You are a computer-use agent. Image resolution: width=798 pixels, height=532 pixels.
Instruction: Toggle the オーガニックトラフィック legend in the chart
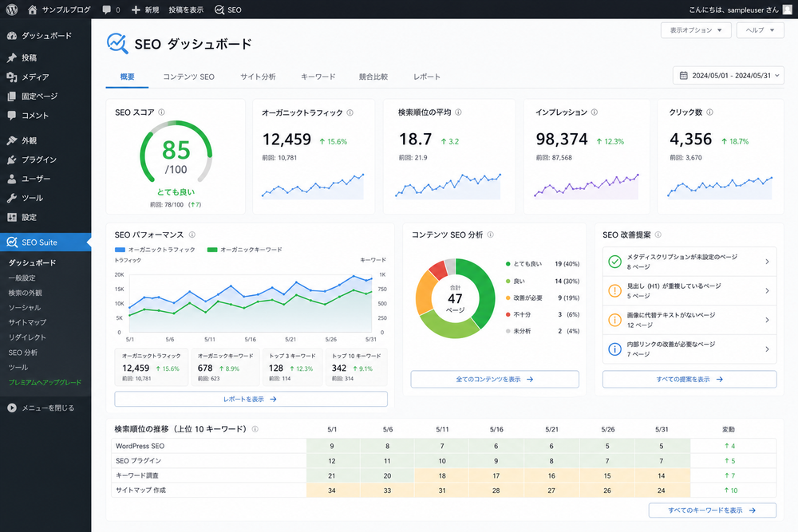tap(156, 250)
